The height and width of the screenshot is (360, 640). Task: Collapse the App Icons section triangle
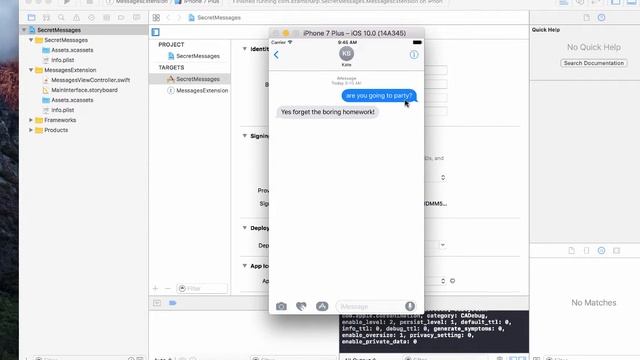point(244,266)
